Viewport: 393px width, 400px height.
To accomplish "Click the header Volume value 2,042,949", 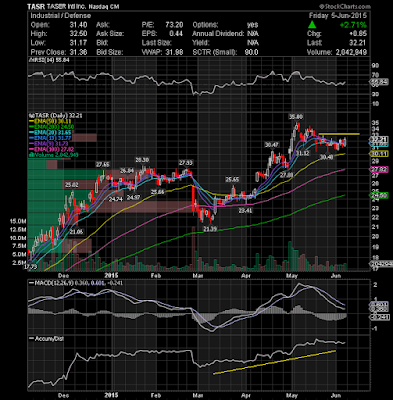I will [350, 52].
